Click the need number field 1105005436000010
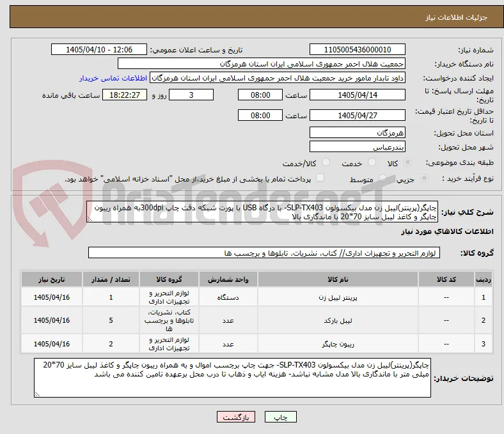The height and width of the screenshot is (434, 504). tap(358, 49)
